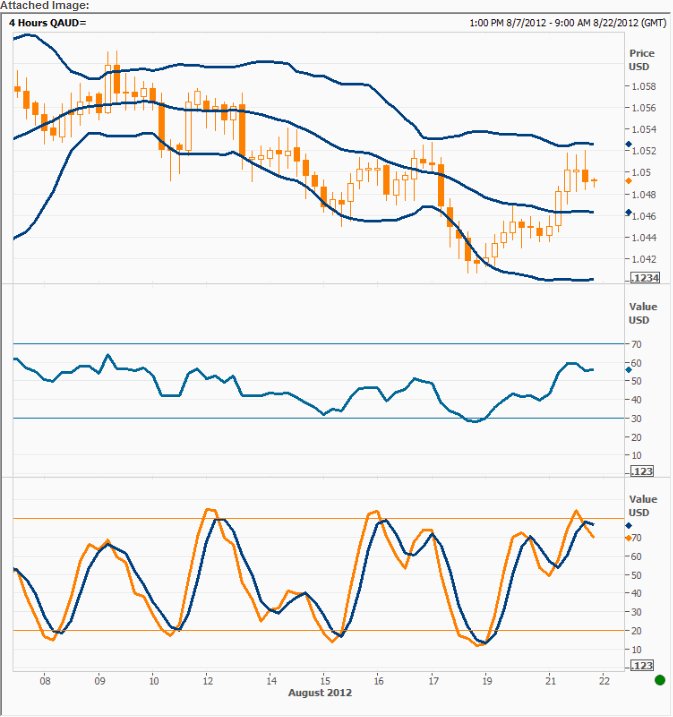Click the 19 date label on time axis
The image size is (673, 717).
click(487, 681)
